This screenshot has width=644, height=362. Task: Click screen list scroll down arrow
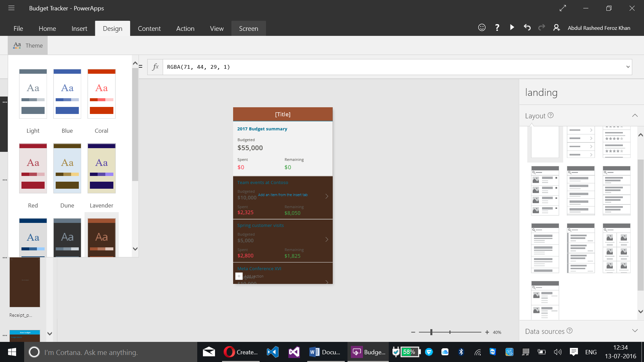pyautogui.click(x=50, y=334)
